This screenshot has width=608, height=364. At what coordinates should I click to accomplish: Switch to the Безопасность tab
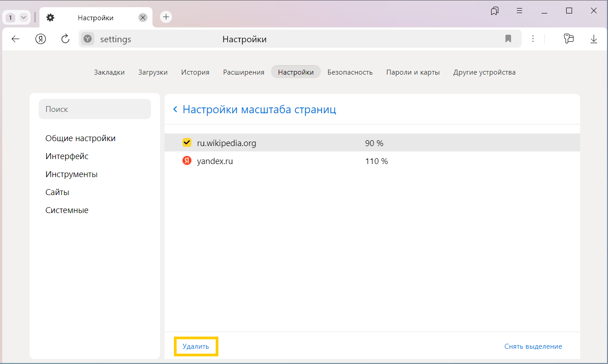350,72
